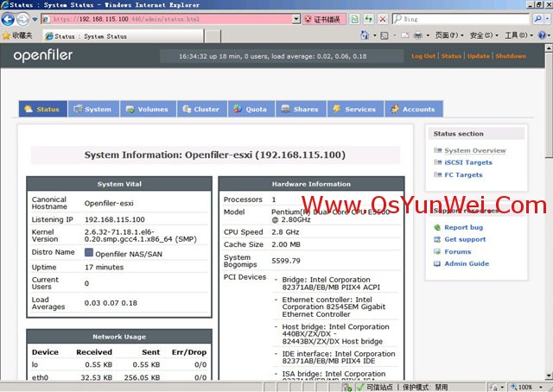Viewport: 553px width, 392px height.
Task: Click the Refresh page icon
Action: (369, 19)
